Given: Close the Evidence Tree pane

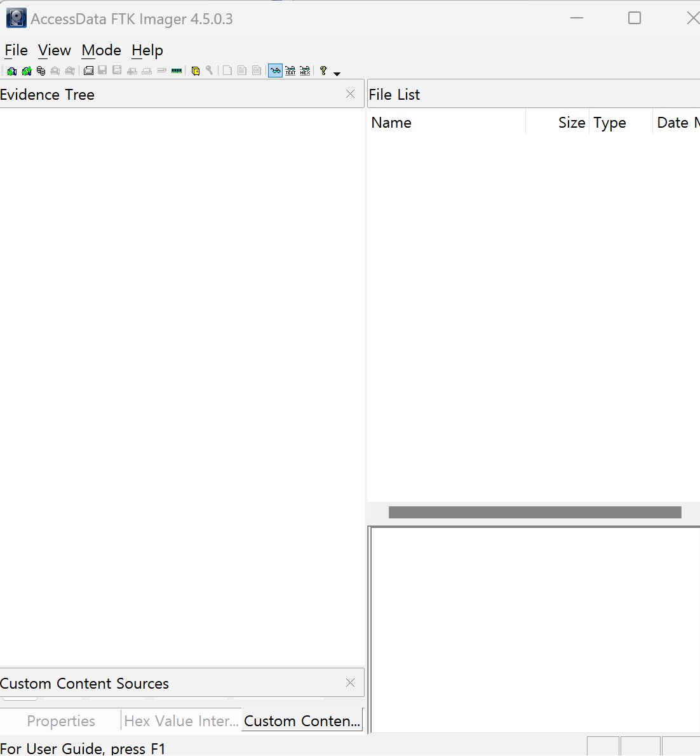Looking at the screenshot, I should pyautogui.click(x=351, y=94).
